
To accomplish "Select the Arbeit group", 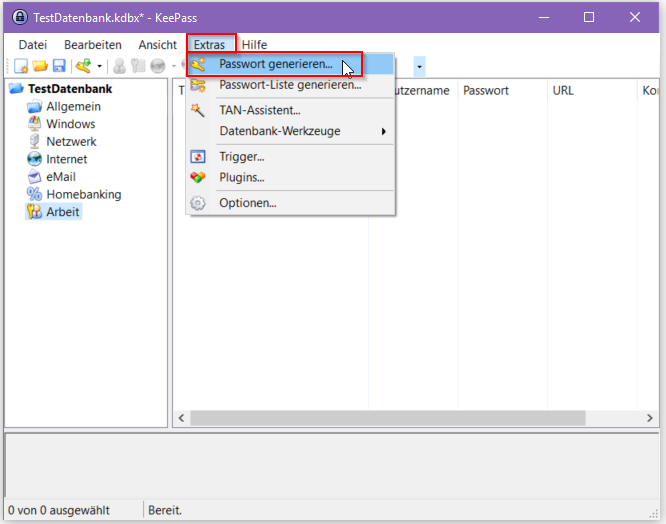I will [63, 212].
